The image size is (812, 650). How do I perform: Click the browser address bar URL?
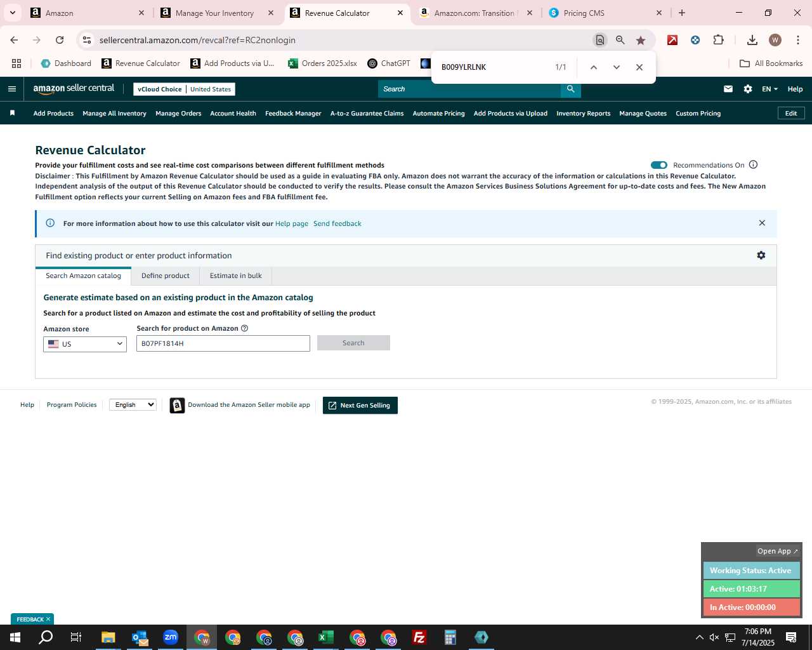(197, 40)
